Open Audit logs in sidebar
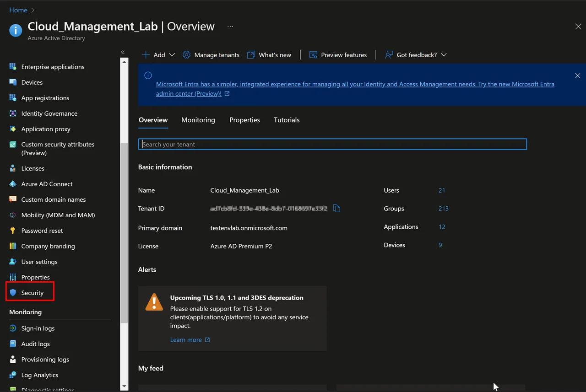The width and height of the screenshot is (586, 392). click(x=35, y=344)
